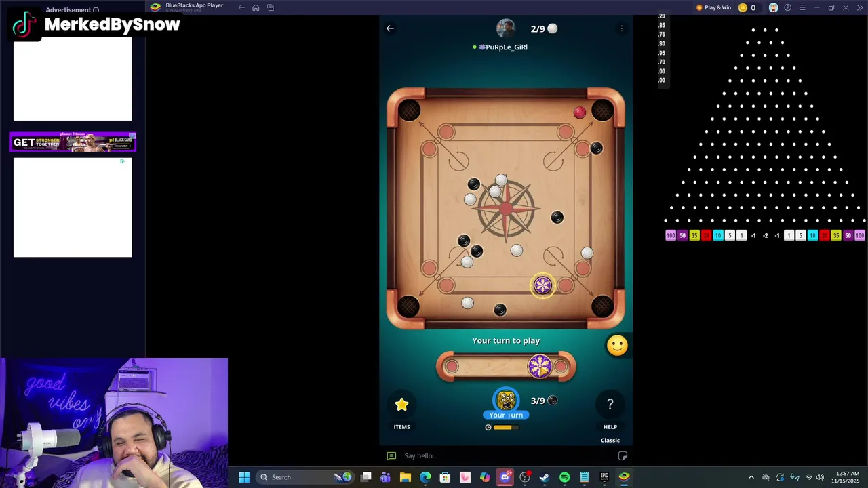
Task: Open Copilot on taskbar
Action: click(485, 477)
